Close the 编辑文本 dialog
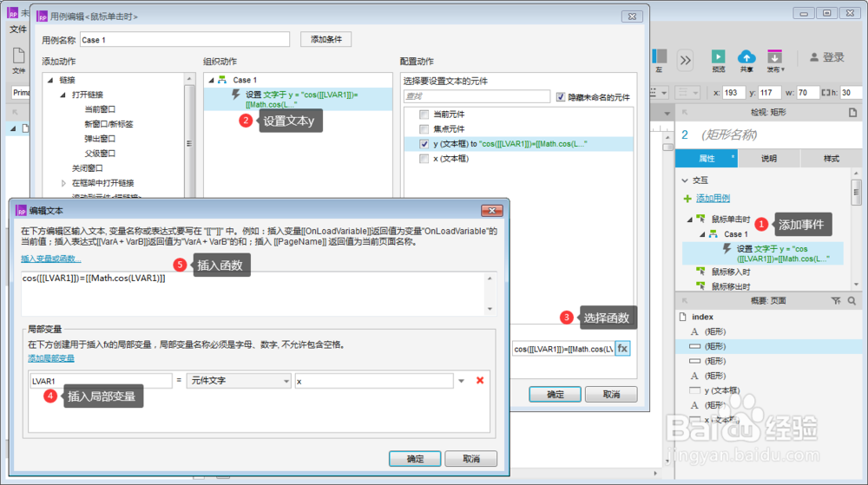The width and height of the screenshot is (868, 485). [x=491, y=210]
